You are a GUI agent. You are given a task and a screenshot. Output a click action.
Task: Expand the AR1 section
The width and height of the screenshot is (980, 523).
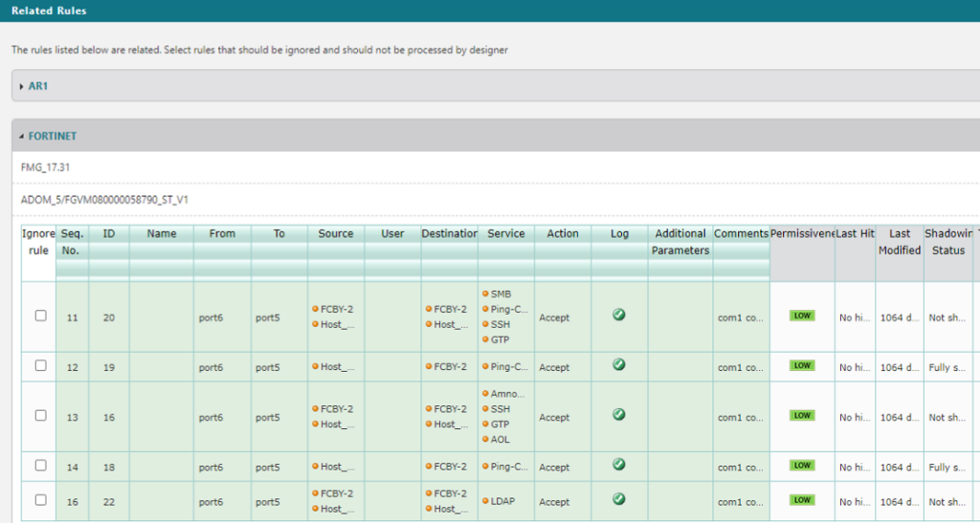37,86
